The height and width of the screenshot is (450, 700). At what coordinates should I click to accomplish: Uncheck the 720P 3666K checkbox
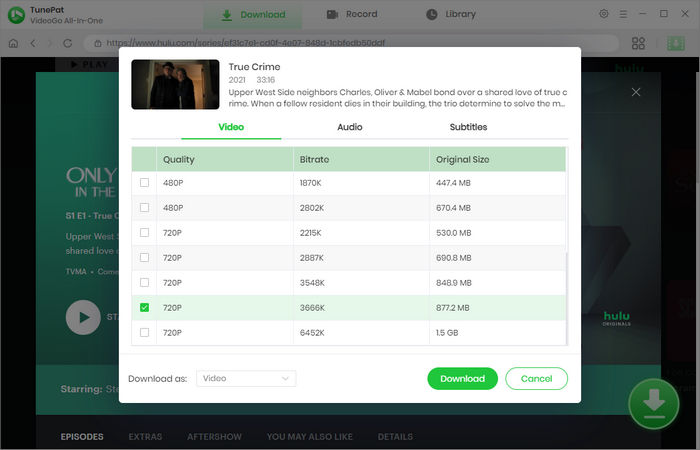(145, 308)
